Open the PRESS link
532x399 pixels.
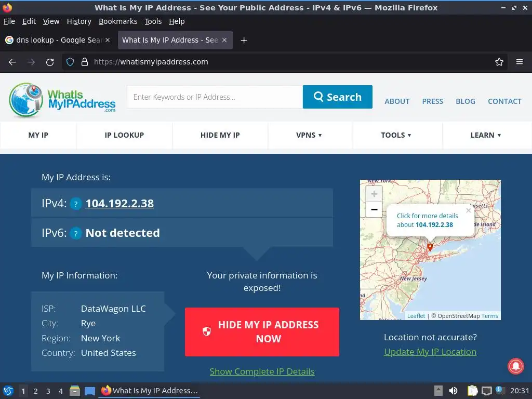click(433, 101)
